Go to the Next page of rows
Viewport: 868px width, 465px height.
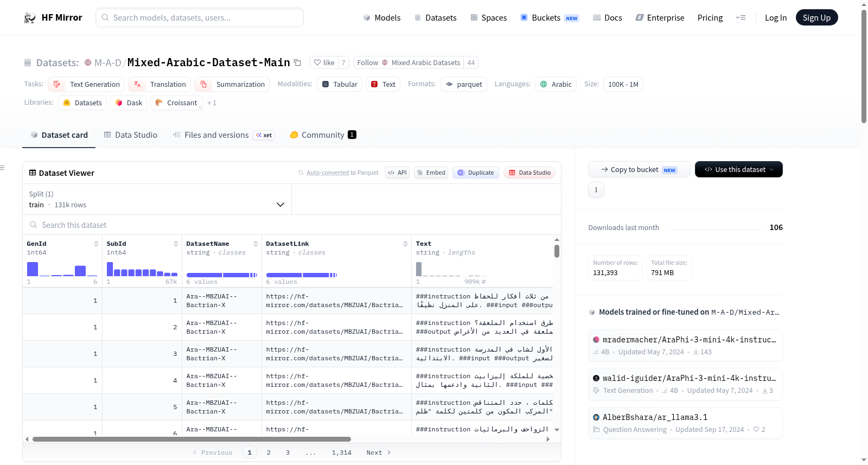click(x=379, y=453)
